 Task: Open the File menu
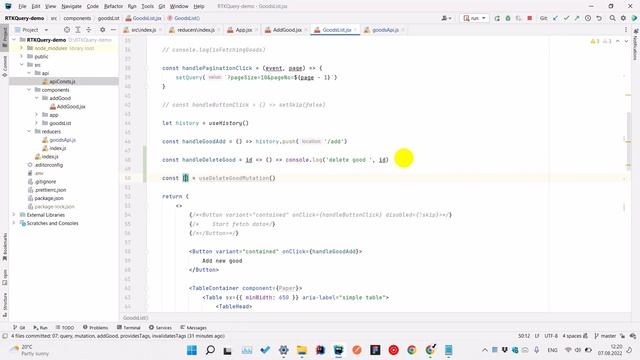point(22,7)
